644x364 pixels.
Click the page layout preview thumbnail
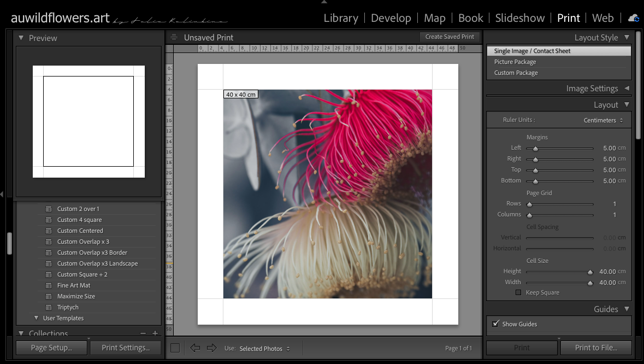(88, 122)
